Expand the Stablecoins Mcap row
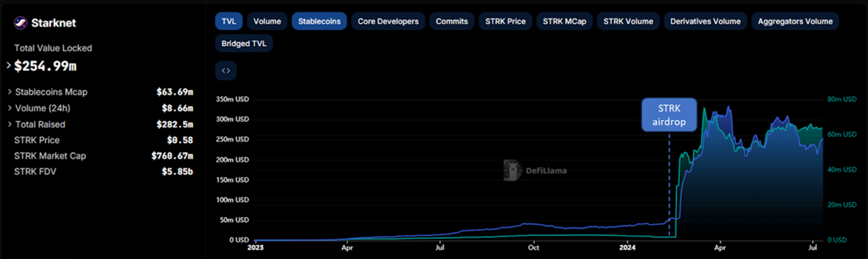Image resolution: width=868 pixels, height=259 pixels. point(10,92)
